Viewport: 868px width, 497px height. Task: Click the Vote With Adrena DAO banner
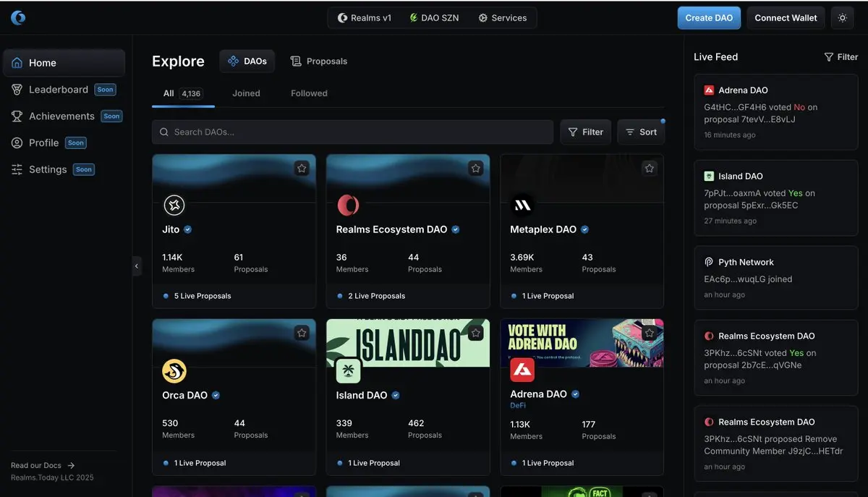[x=582, y=343]
